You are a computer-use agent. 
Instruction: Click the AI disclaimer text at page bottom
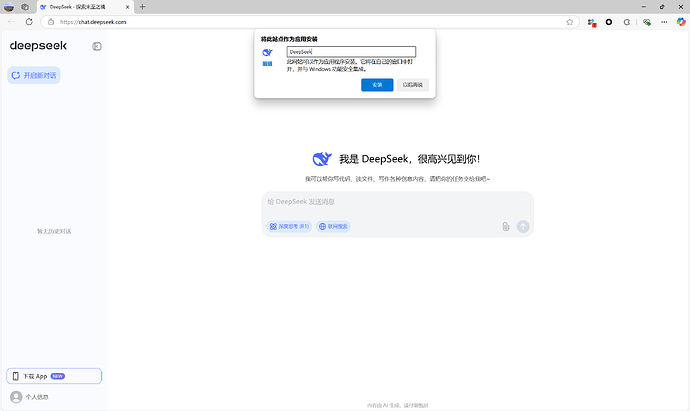(x=397, y=405)
